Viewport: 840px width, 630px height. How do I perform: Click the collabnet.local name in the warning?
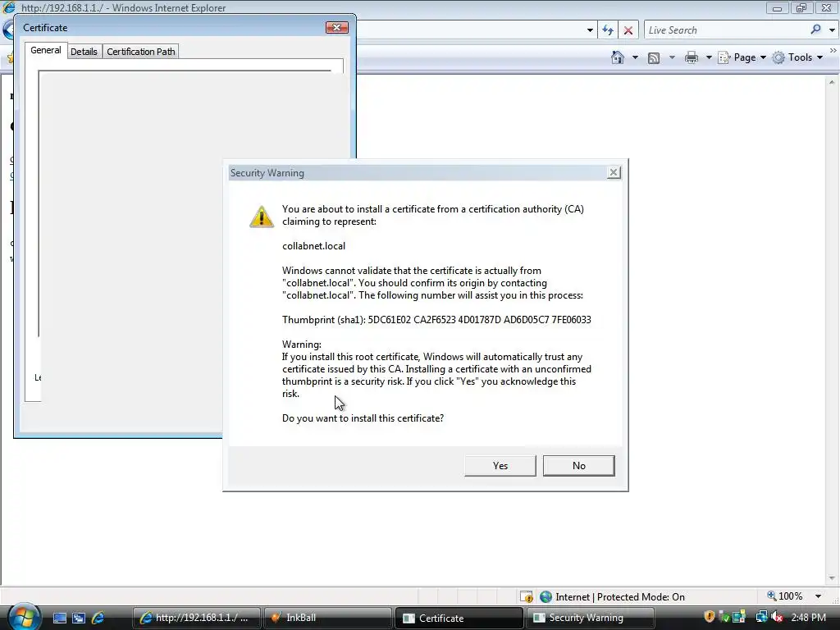coord(313,246)
